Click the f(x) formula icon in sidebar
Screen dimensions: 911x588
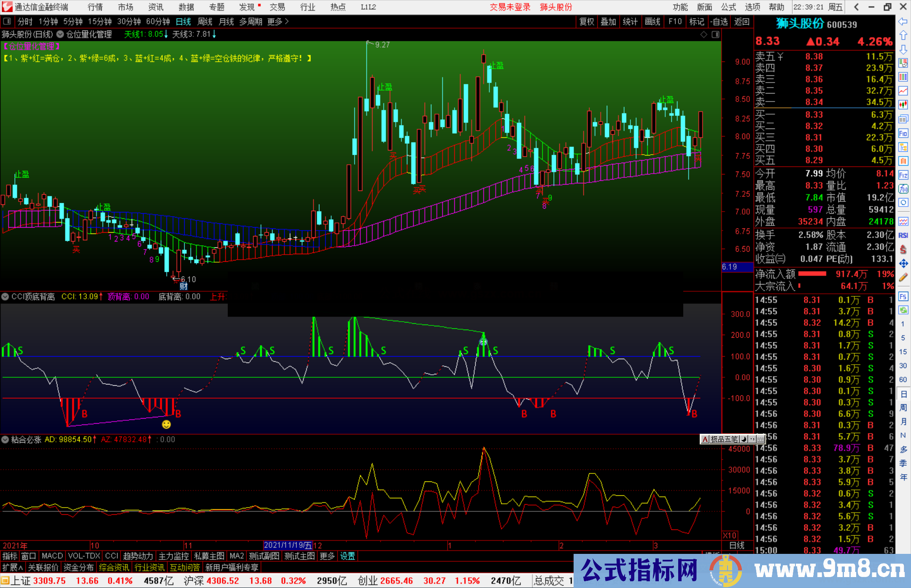(903, 189)
